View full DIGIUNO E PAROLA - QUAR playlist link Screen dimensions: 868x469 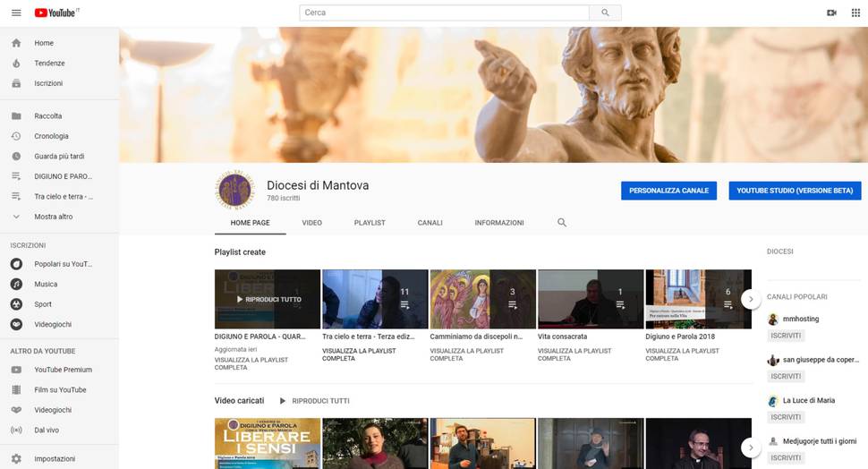click(251, 363)
